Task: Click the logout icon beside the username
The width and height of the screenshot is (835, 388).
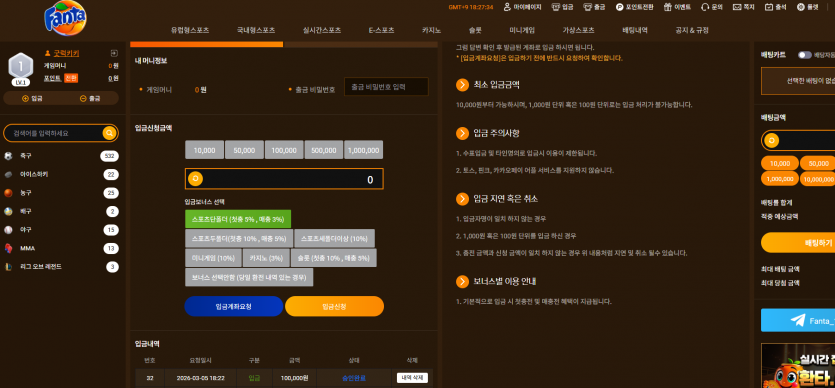Action: [113, 53]
